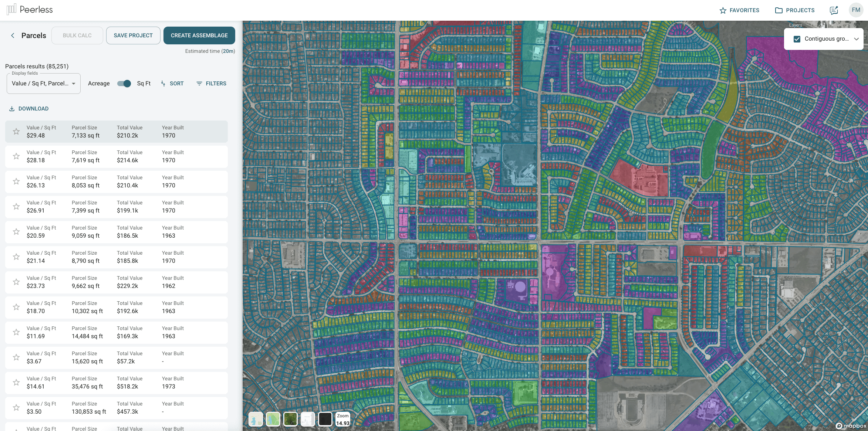Star the parcel built in 1973
868x431 pixels.
coord(16,383)
